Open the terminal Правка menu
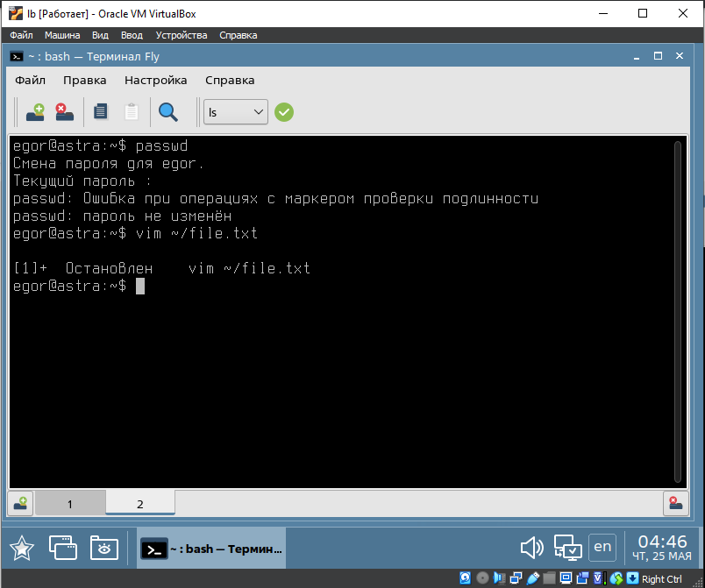 84,80
